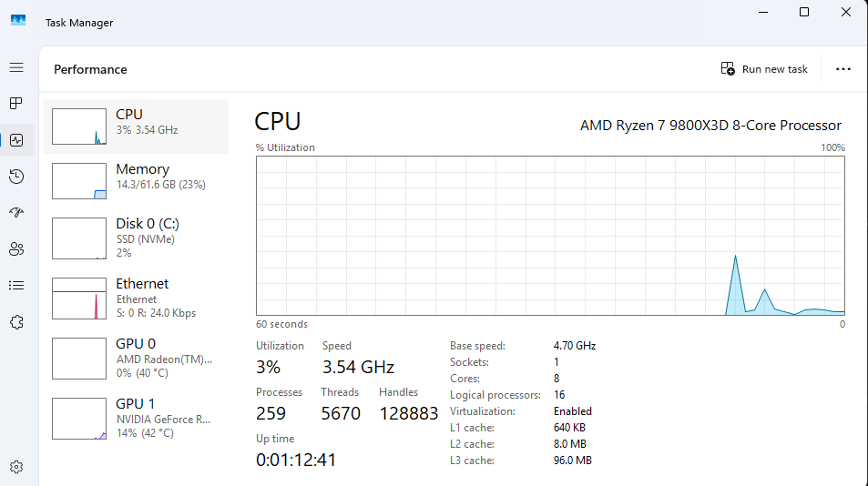Image resolution: width=868 pixels, height=486 pixels.
Task: Maximize the Task Manager window
Action: [804, 12]
